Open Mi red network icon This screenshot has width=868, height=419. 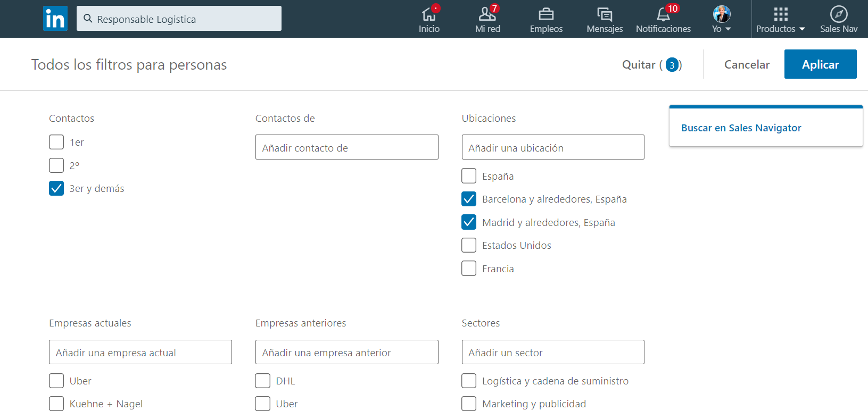pos(487,14)
